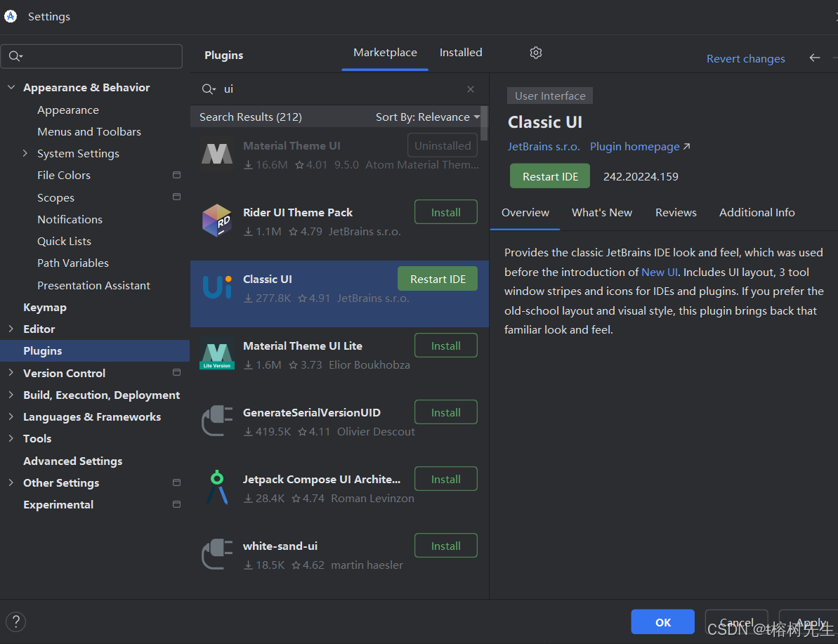Click the GenerateSerialVersionUID plug icon
This screenshot has height=644, width=838.
coord(217,421)
